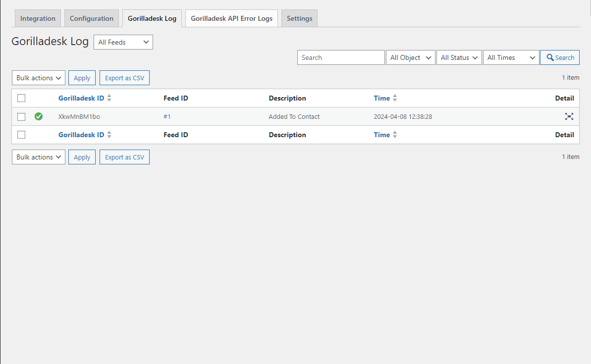Open bottom Bulk actions dropdown

coord(39,157)
